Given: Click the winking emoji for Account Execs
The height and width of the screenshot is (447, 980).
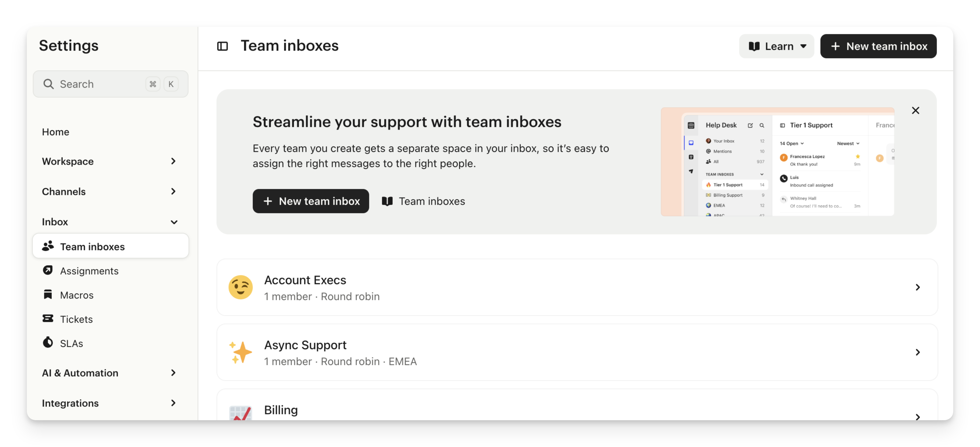Looking at the screenshot, I should click(240, 287).
